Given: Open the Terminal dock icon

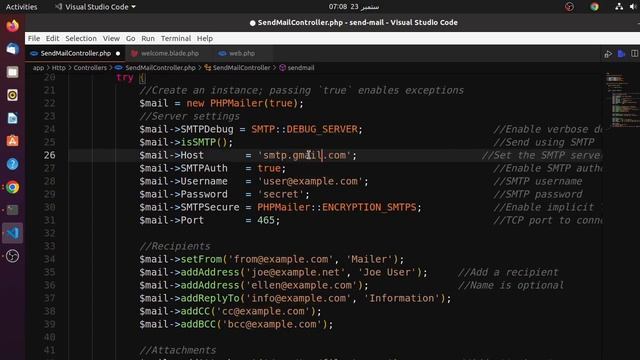Looking at the screenshot, I should [x=12, y=210].
